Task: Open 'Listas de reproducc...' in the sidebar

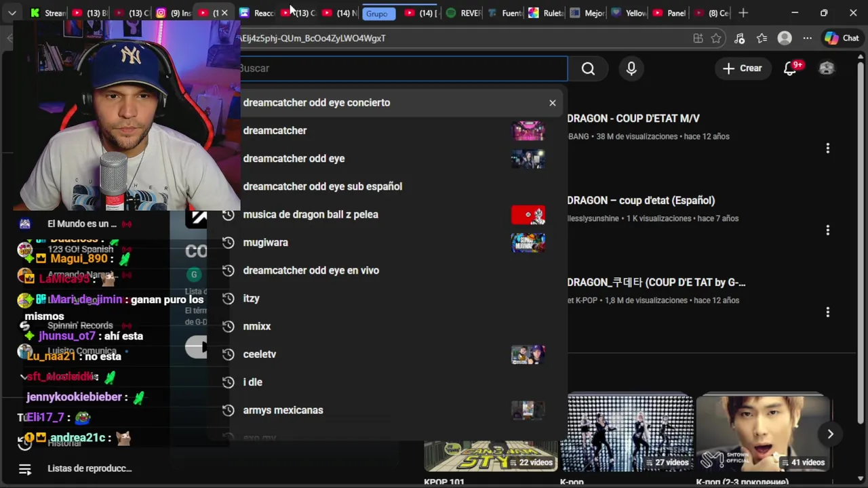Action: (90, 469)
